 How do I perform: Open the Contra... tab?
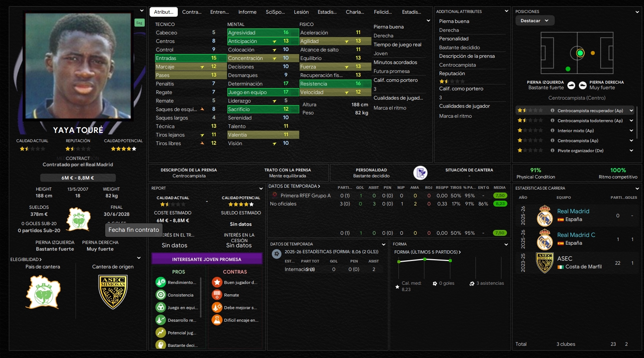[x=192, y=12]
